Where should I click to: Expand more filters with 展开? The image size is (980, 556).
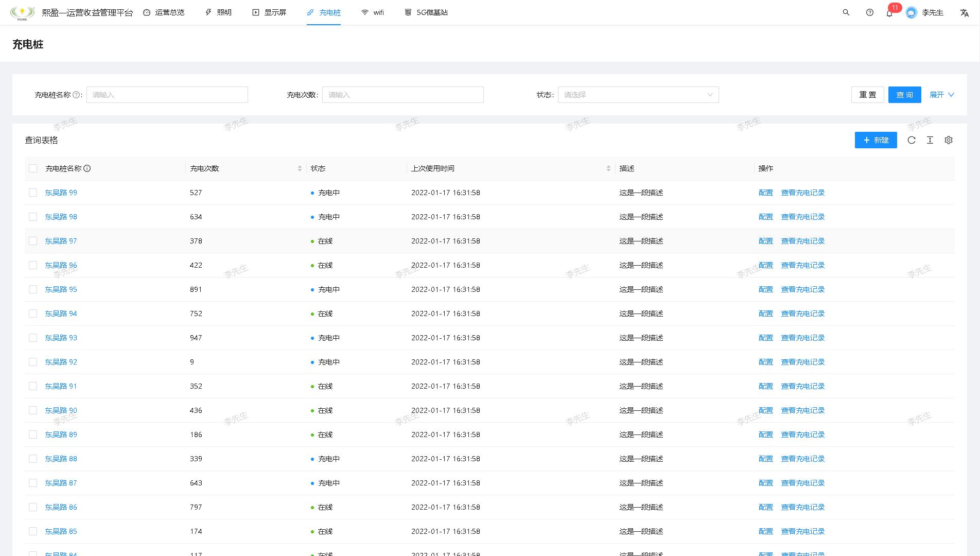tap(941, 95)
